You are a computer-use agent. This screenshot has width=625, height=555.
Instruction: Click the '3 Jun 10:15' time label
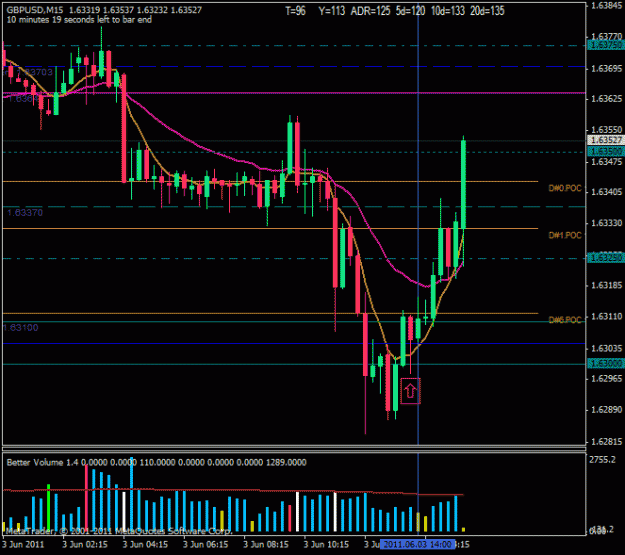pos(326,544)
